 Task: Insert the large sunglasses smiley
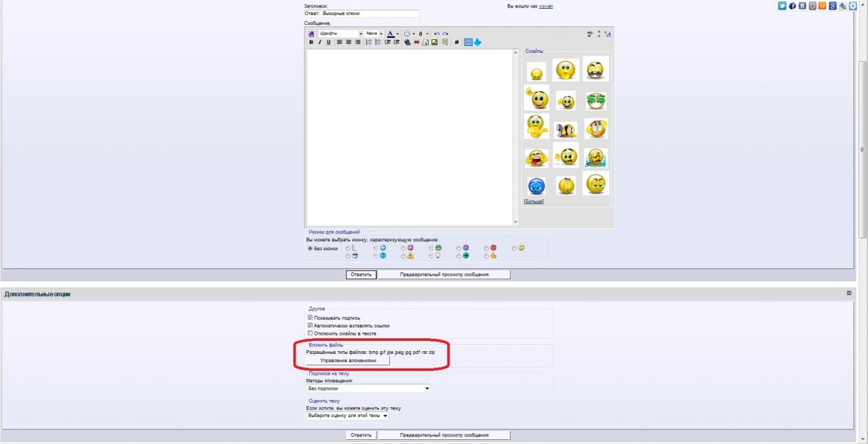(596, 68)
